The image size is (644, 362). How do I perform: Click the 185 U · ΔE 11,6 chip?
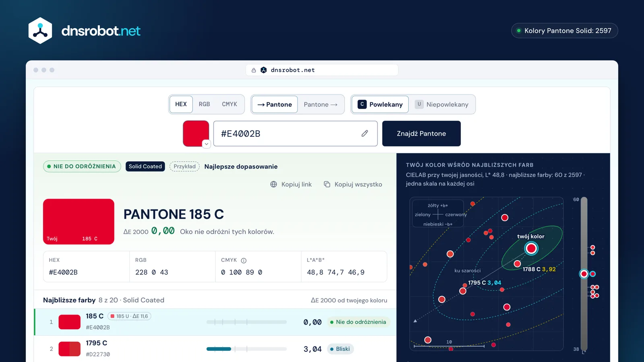point(129,316)
